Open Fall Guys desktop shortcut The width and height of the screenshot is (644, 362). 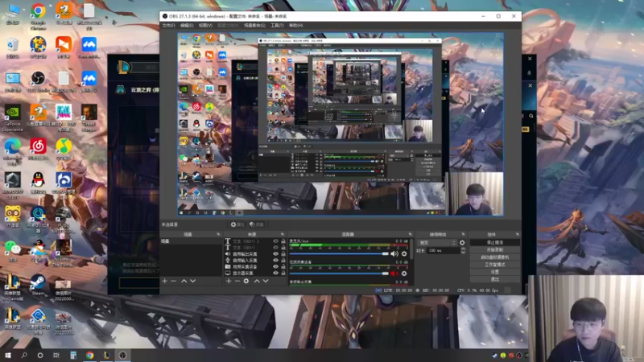[x=64, y=117]
